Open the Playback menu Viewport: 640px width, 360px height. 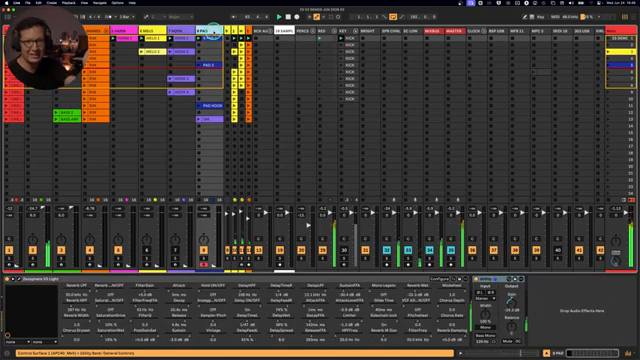(69, 3)
